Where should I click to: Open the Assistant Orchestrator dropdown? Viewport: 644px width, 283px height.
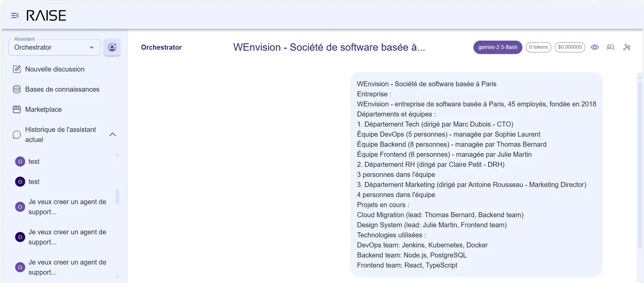pyautogui.click(x=54, y=47)
